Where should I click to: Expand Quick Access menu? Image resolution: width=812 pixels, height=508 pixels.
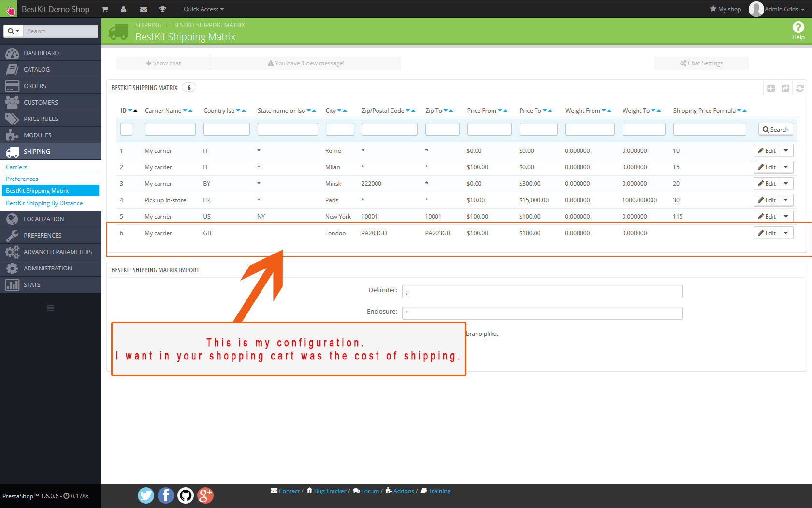(x=203, y=9)
